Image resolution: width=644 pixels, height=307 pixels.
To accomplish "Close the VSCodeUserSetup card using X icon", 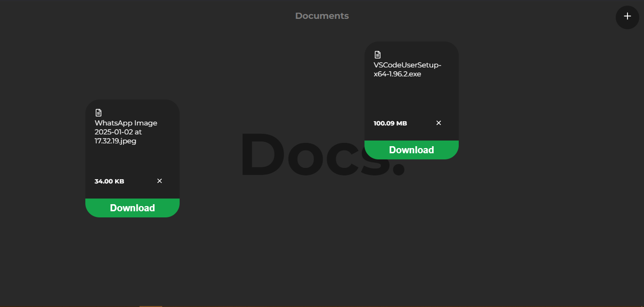I will tap(438, 123).
